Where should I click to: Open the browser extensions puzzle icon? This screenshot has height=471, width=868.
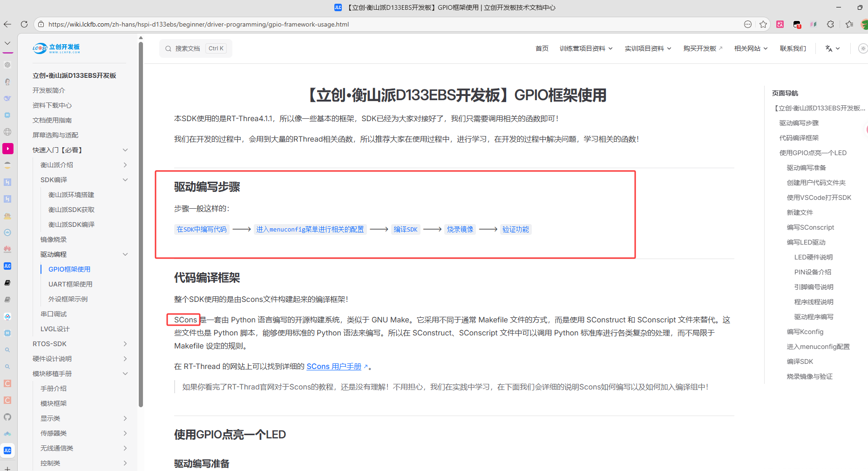coord(830,24)
